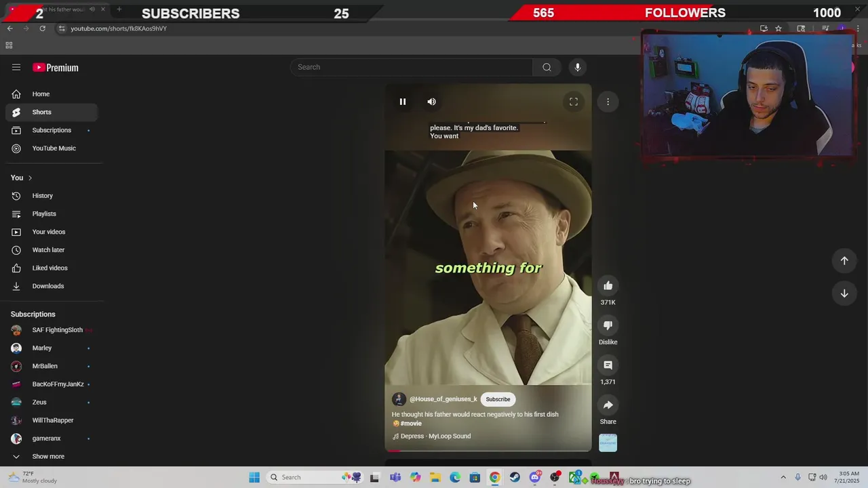The width and height of the screenshot is (868, 488).
Task: Click into the YouTube Search field
Action: click(x=412, y=67)
